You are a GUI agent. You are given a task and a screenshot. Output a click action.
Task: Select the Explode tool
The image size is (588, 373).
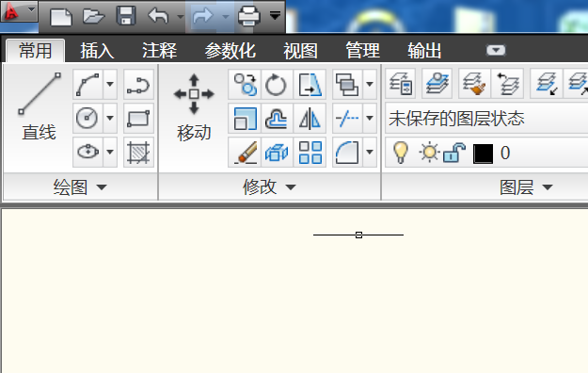[x=277, y=152]
